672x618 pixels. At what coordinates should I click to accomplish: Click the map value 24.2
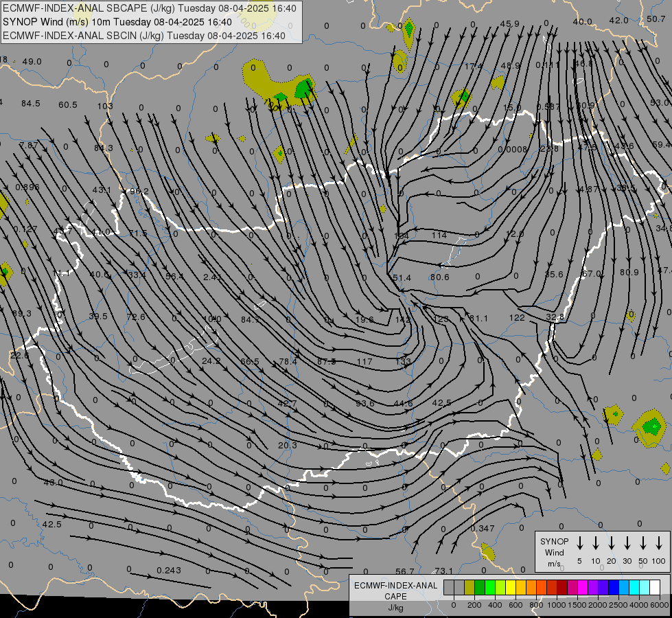point(211,361)
